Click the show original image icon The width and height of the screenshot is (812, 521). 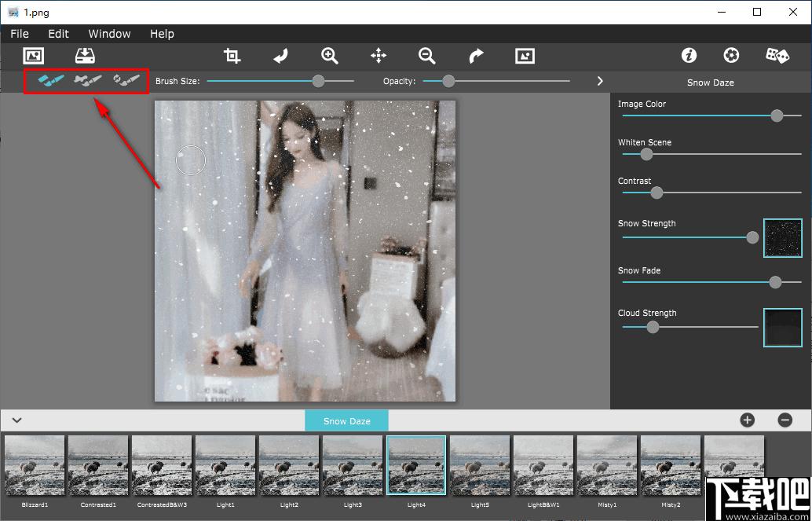pyautogui.click(x=525, y=56)
